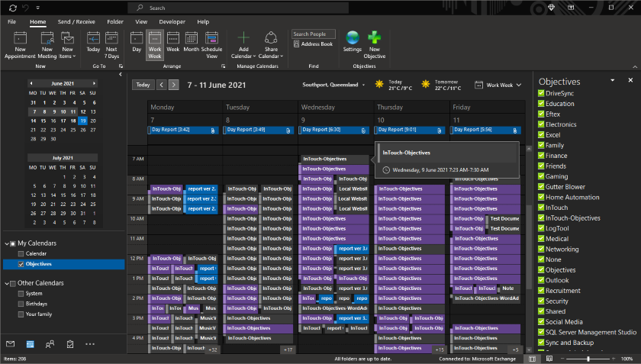641x364 pixels.
Task: Close the Objectives pane
Action: [630, 80]
